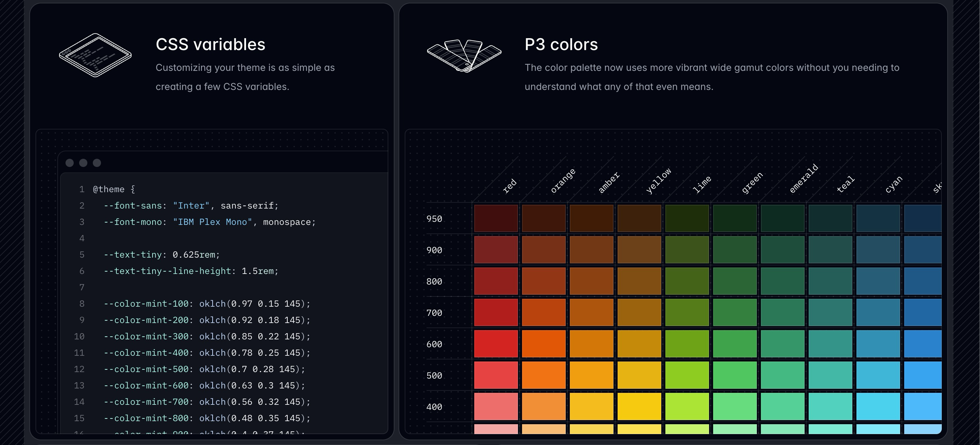
Task: Click the CSS variables heading
Action: [x=211, y=44]
